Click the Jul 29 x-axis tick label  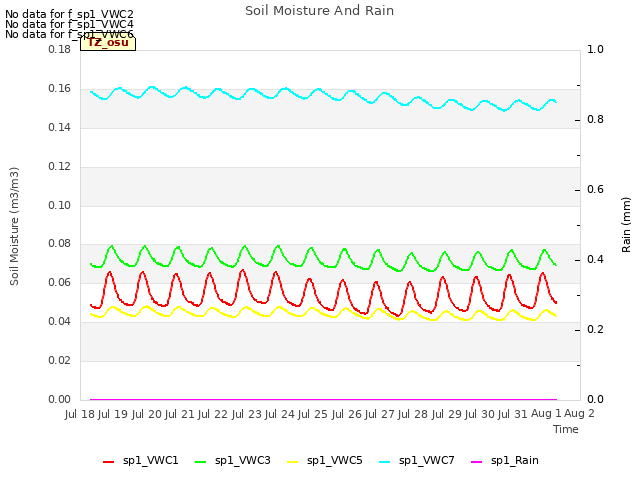click(x=448, y=414)
